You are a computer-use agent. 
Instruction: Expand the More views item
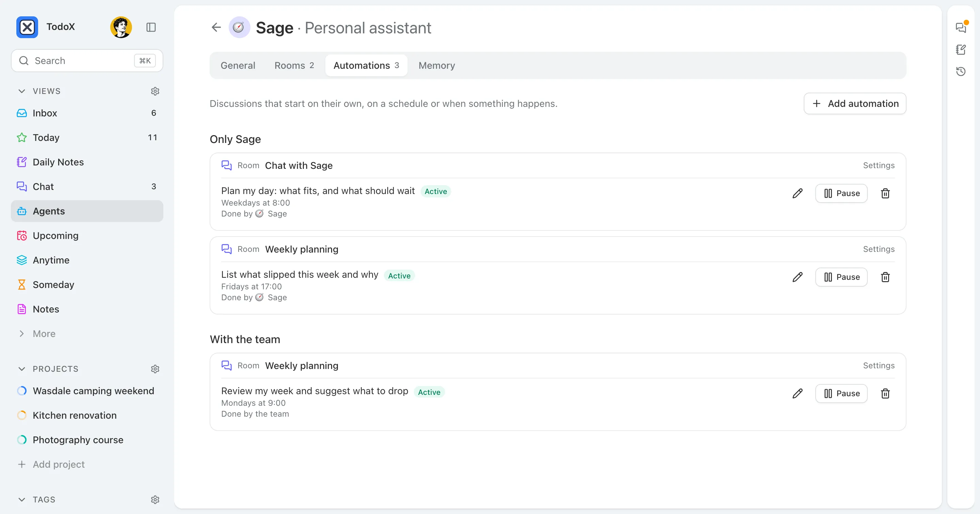click(44, 334)
